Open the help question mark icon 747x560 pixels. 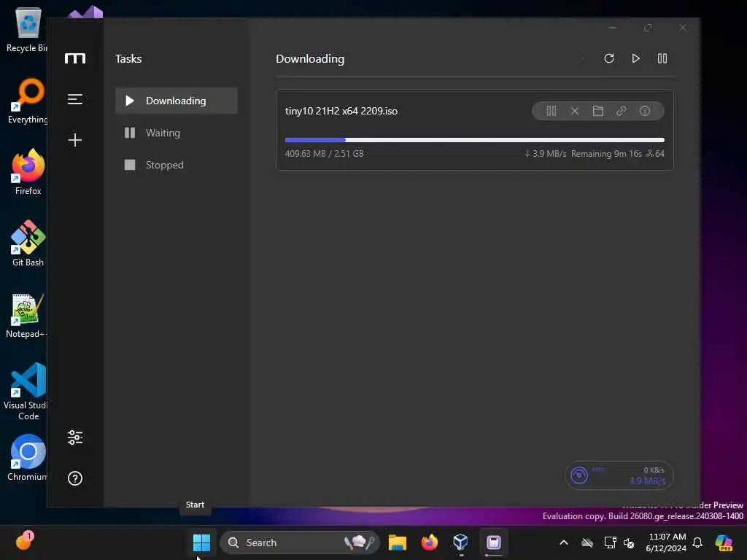75,478
